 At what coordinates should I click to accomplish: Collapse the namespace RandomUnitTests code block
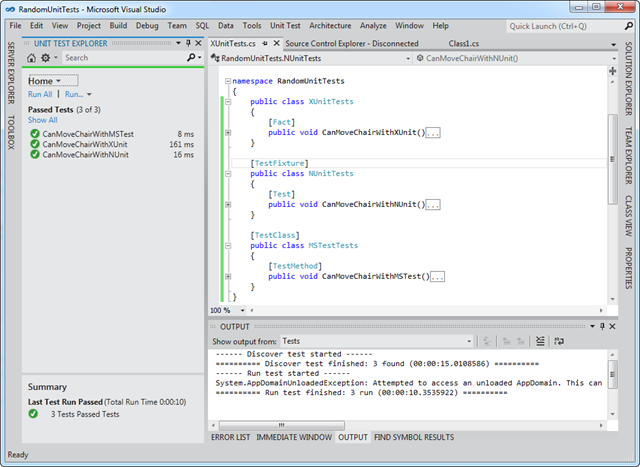(226, 80)
